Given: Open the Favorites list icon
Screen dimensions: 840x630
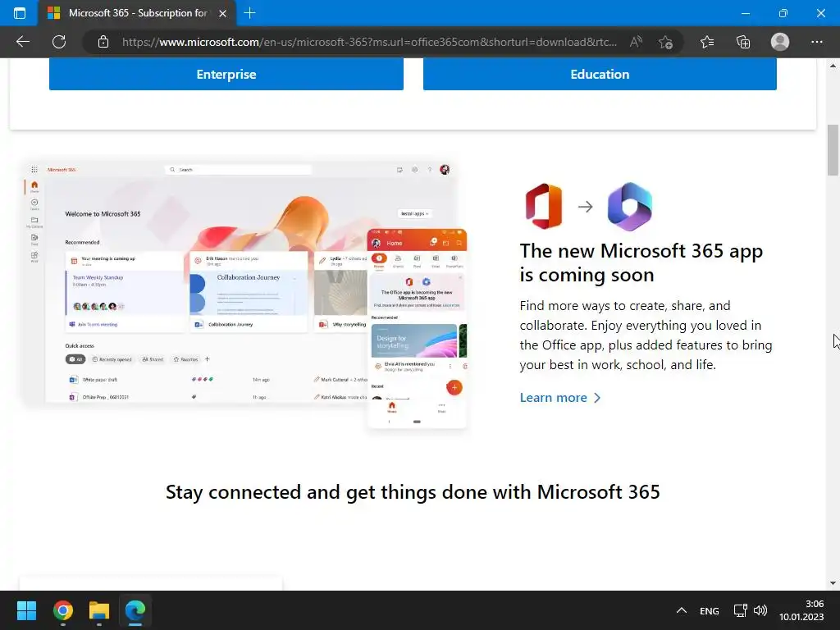Looking at the screenshot, I should point(707,42).
